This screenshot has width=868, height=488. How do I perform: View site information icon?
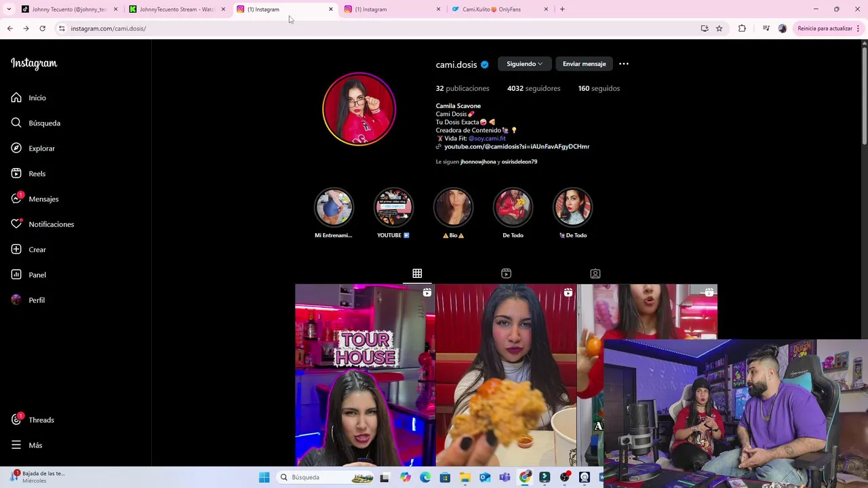62,28
